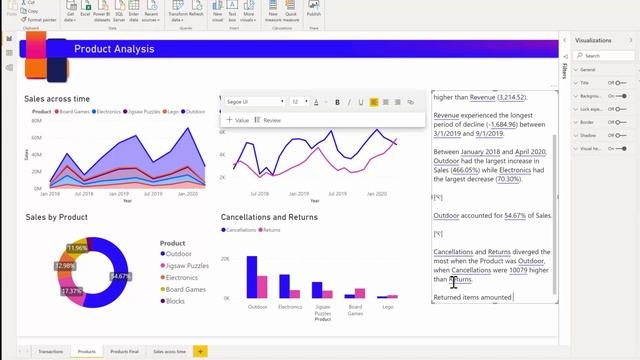
Task: Open the Segoe UI font dropdown
Action: 255,102
